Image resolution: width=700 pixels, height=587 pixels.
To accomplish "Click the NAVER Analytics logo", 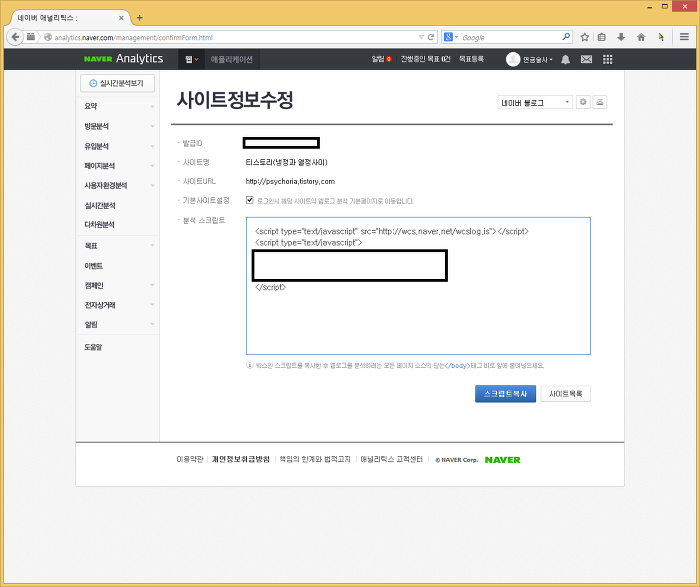I will (124, 58).
